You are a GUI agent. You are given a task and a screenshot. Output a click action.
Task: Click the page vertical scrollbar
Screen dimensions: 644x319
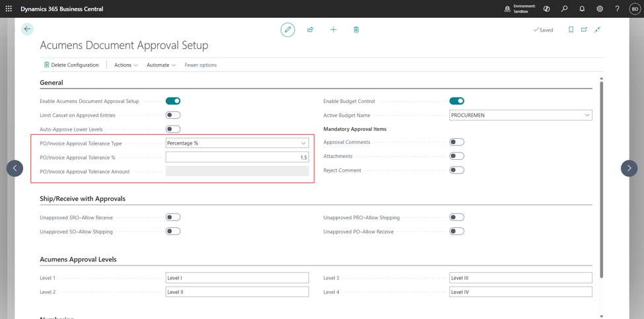tap(601, 180)
